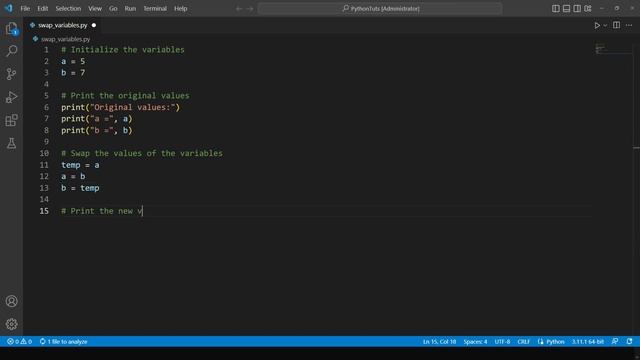Click the 'a = 5' code line
The image size is (640, 360).
(x=73, y=61)
